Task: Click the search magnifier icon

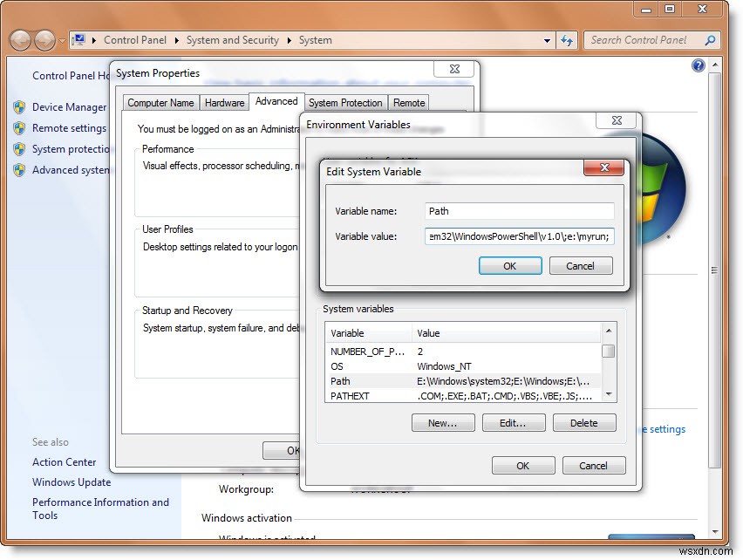Action: coord(711,40)
